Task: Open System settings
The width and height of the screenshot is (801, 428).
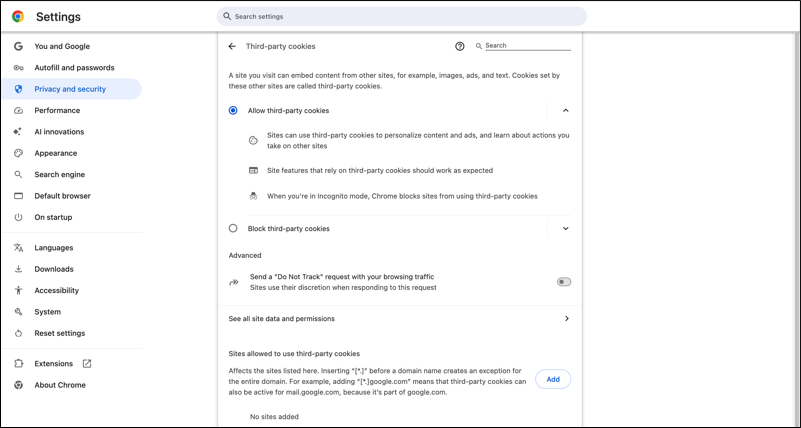Action: click(48, 312)
